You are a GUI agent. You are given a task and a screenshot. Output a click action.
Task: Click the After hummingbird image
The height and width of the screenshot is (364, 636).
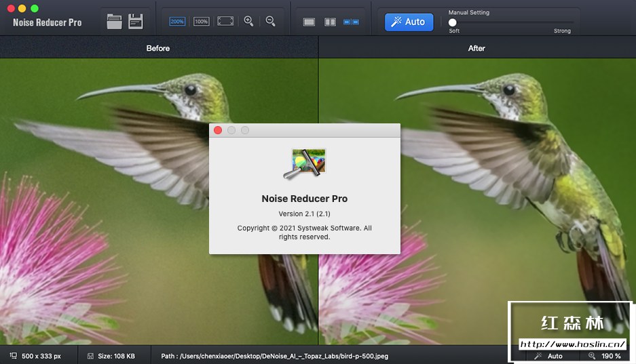point(477,201)
